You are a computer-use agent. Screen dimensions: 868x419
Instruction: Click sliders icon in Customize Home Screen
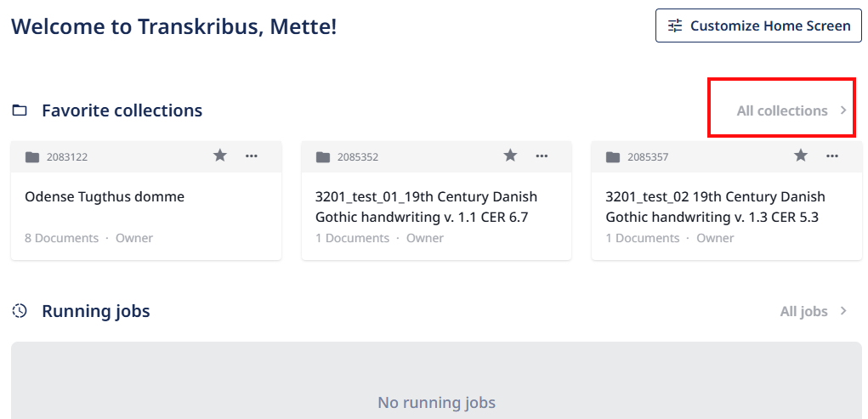675,25
